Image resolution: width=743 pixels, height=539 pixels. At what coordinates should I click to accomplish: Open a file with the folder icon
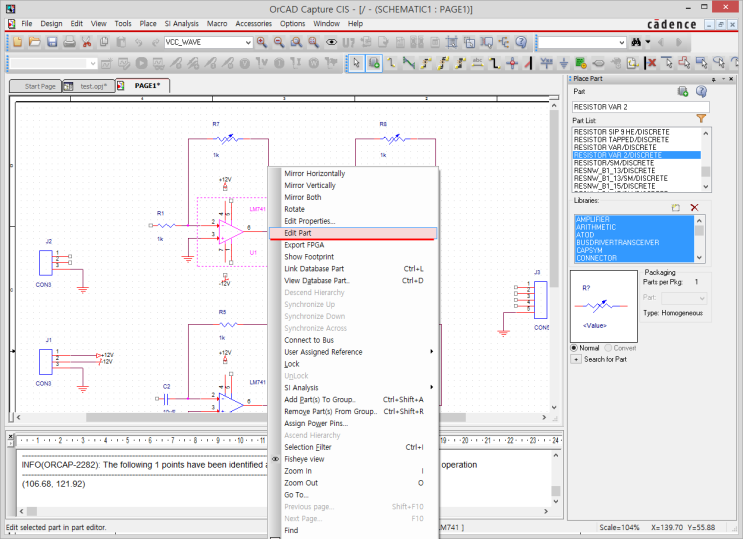[35, 42]
